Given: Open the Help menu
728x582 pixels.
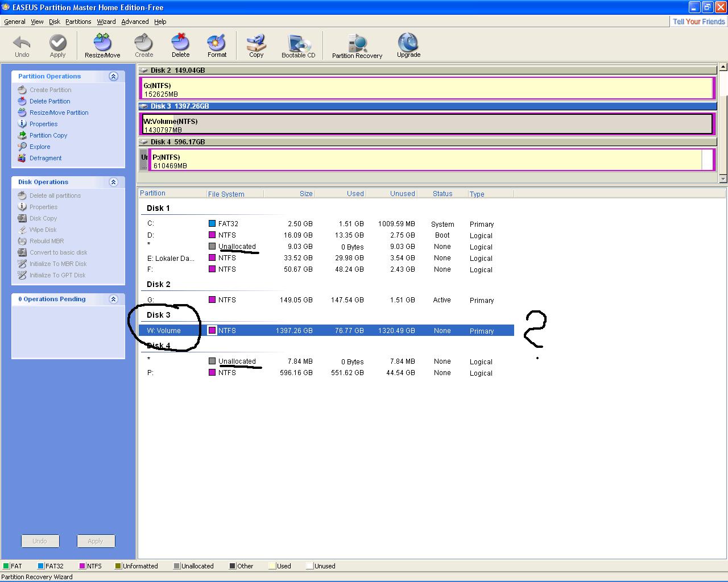Looking at the screenshot, I should (160, 22).
